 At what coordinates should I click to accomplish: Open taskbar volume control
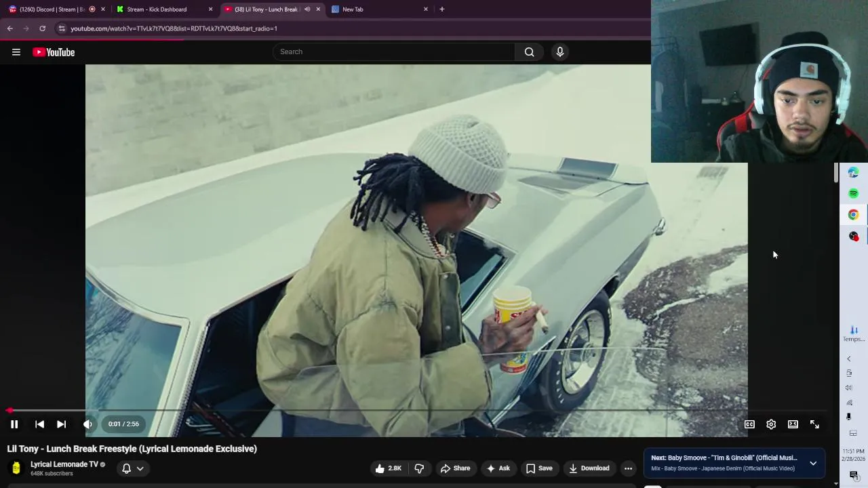point(848,388)
